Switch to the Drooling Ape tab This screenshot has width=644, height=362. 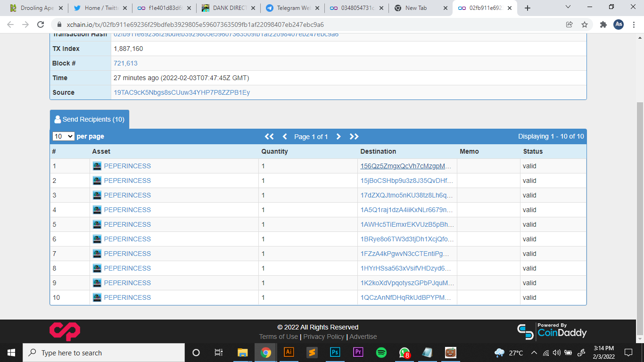pos(36,8)
